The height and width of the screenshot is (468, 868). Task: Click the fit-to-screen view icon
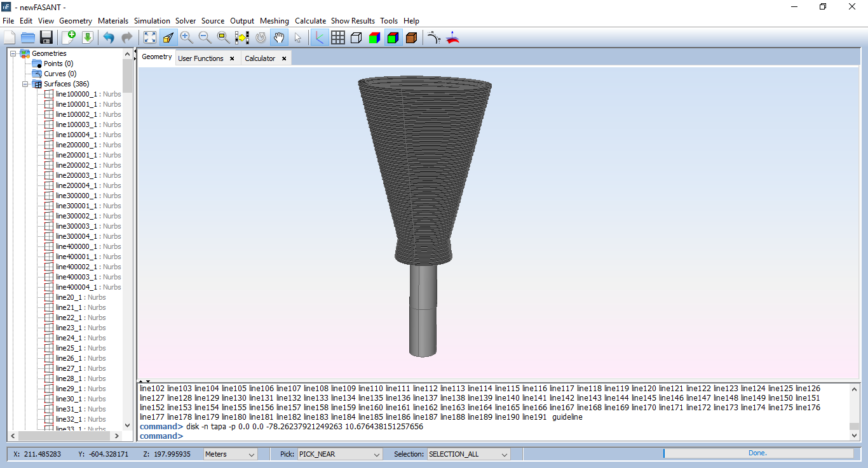click(x=149, y=37)
